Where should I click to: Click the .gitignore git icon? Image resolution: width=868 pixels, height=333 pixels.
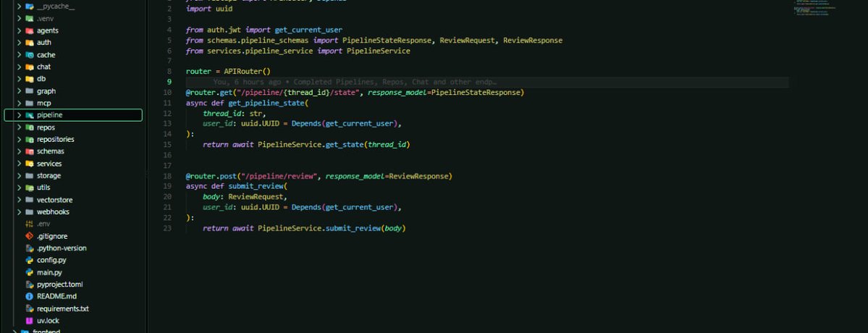coord(30,236)
